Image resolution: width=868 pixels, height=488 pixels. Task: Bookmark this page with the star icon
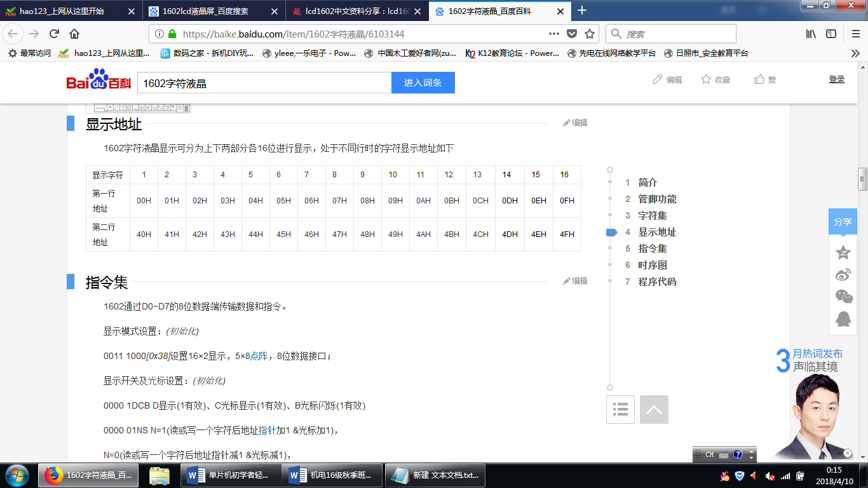590,34
